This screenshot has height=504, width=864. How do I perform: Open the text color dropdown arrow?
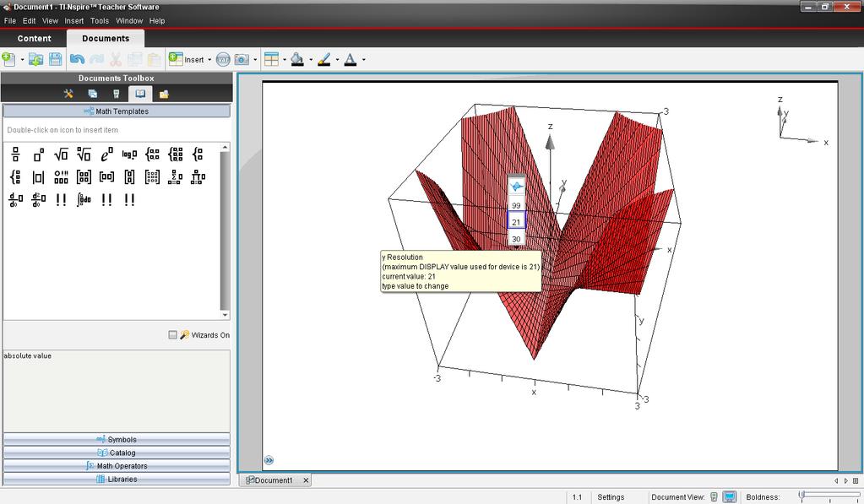click(x=364, y=59)
